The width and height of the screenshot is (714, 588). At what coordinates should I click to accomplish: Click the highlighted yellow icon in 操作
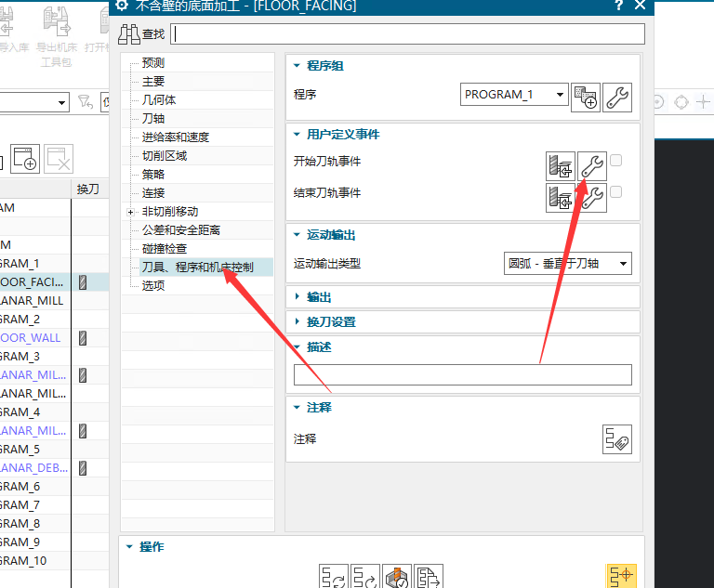pyautogui.click(x=621, y=576)
